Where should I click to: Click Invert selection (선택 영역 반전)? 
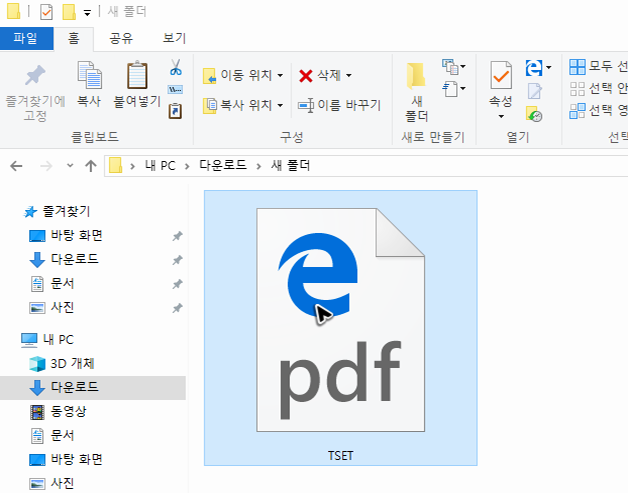click(x=598, y=111)
